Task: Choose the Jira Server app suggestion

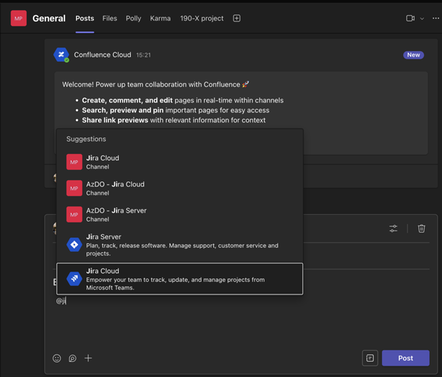Action: coord(180,245)
